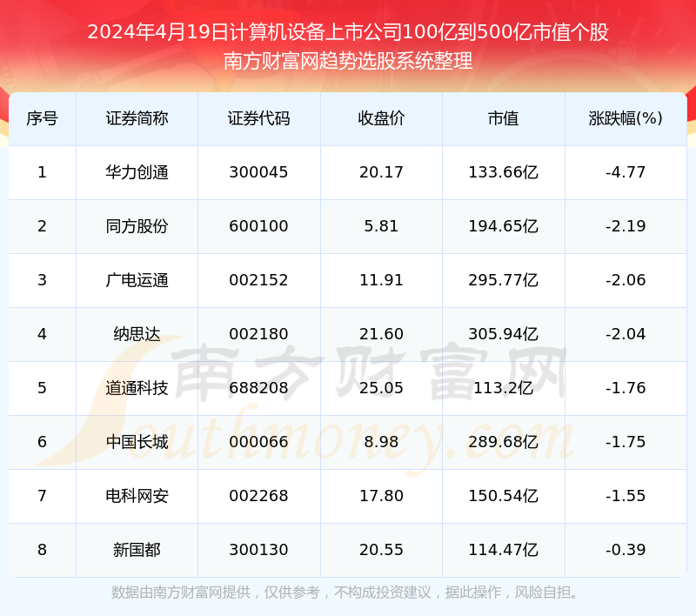Click market value 133.66亿
The image size is (696, 616).
click(504, 172)
